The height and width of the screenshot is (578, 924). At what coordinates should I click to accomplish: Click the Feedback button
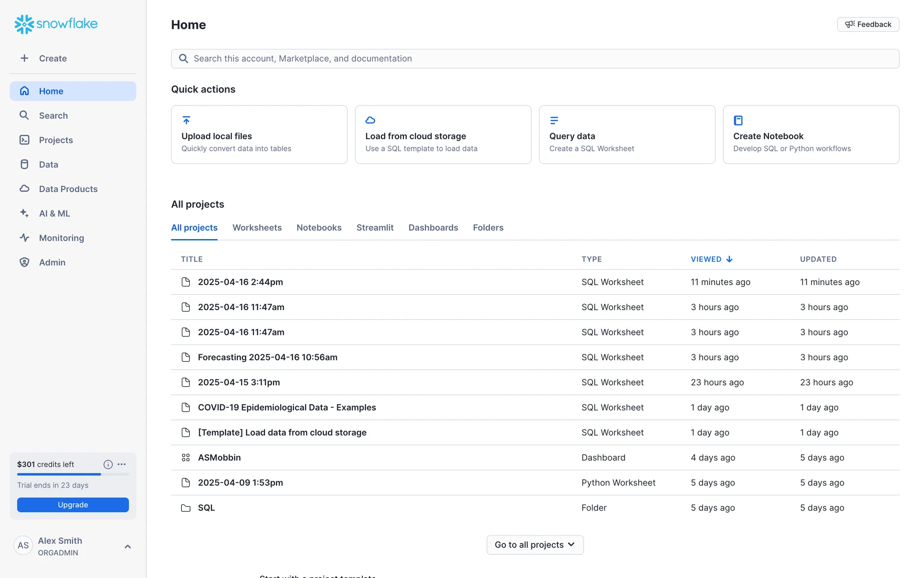pos(868,25)
